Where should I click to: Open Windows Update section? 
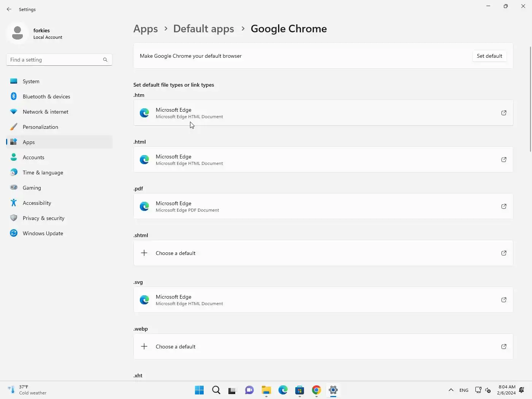(x=59, y=233)
